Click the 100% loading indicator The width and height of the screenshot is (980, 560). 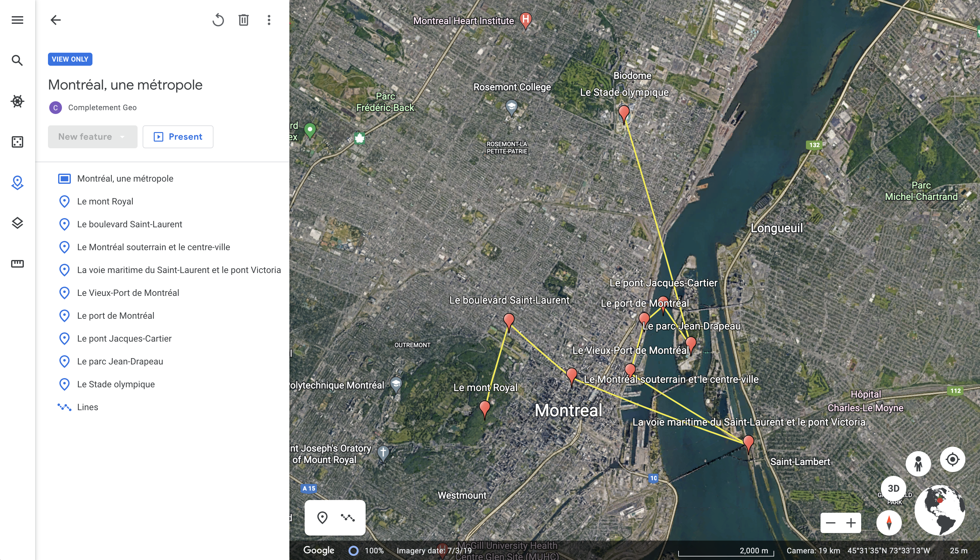(x=366, y=550)
